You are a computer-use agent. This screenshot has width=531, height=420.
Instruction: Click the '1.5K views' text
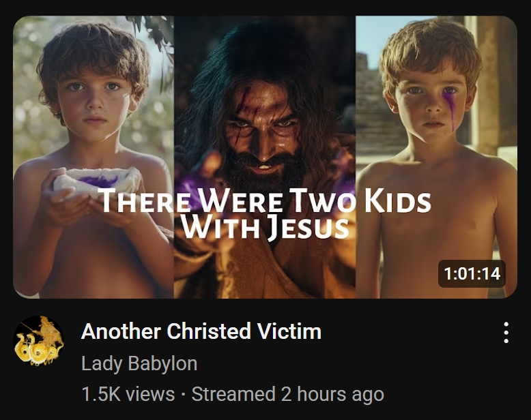click(x=128, y=394)
